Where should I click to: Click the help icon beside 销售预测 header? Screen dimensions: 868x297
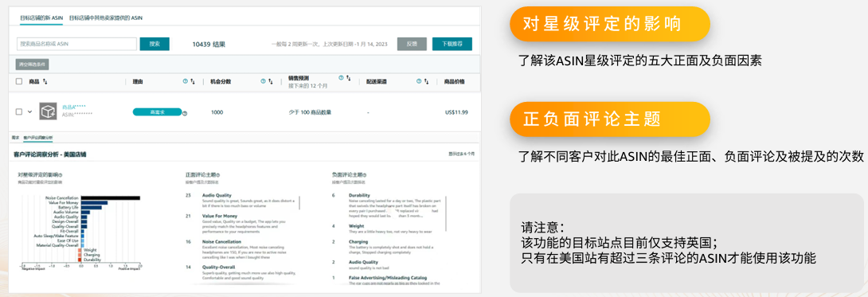pyautogui.click(x=341, y=78)
